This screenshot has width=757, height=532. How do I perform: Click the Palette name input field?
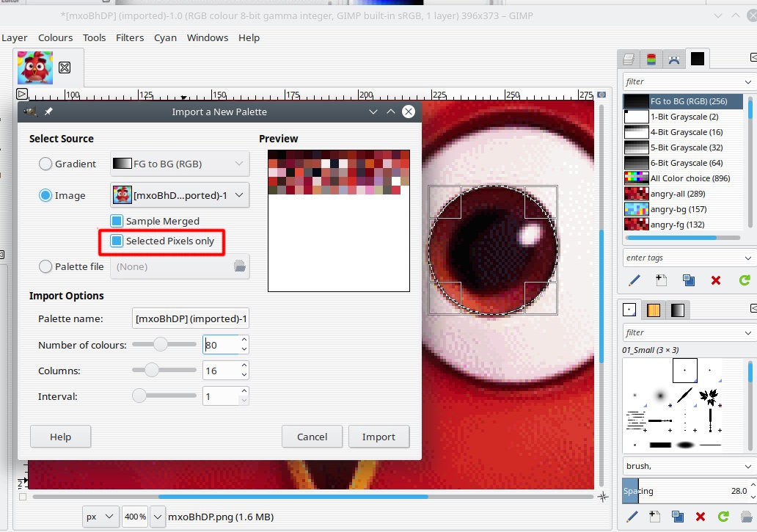(190, 318)
